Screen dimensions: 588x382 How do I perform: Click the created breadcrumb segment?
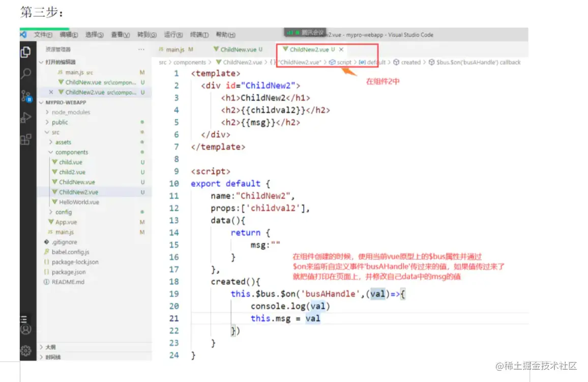click(407, 62)
